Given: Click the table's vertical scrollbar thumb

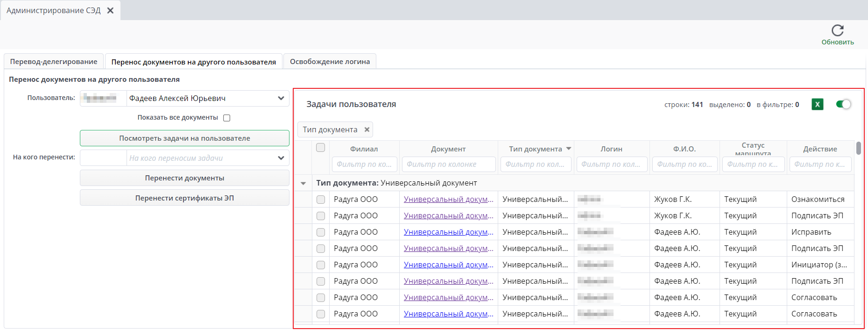Looking at the screenshot, I should pyautogui.click(x=858, y=148).
